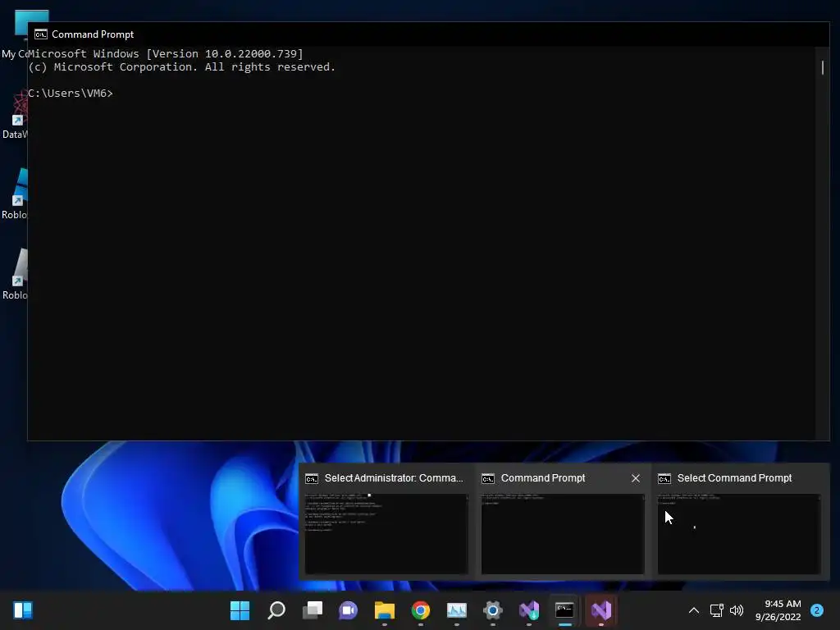Click the Select Command Prompt preview title icon
Image resolution: width=840 pixels, height=630 pixels.
click(664, 478)
